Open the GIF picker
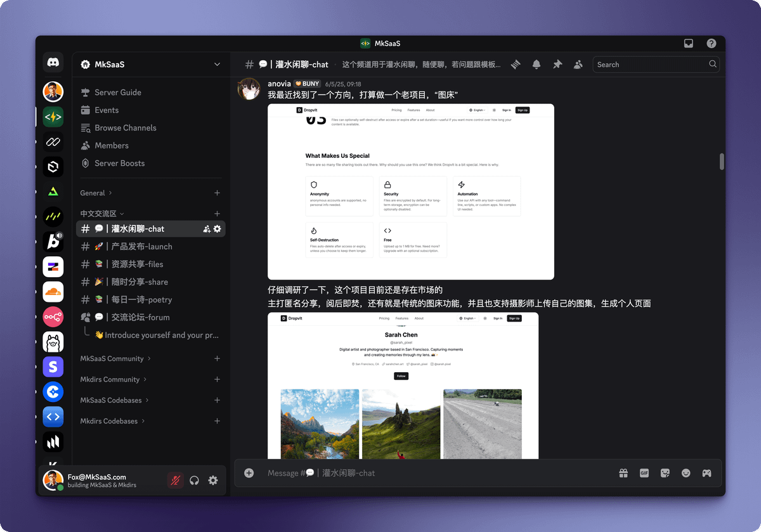Screen dimensions: 761x532 pyautogui.click(x=644, y=473)
